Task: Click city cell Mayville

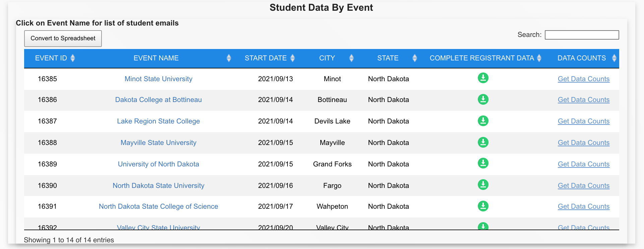Action: coord(332,143)
